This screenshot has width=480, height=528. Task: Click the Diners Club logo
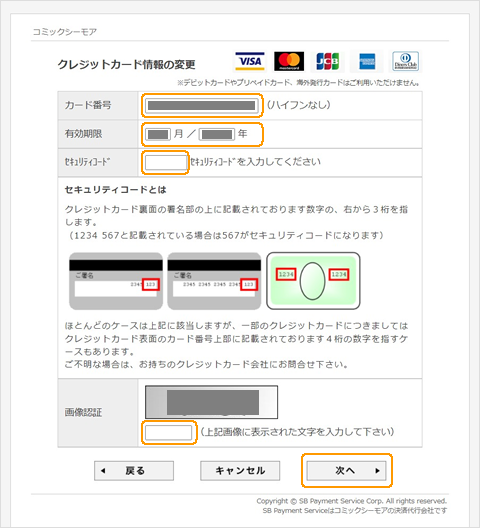coord(406,61)
